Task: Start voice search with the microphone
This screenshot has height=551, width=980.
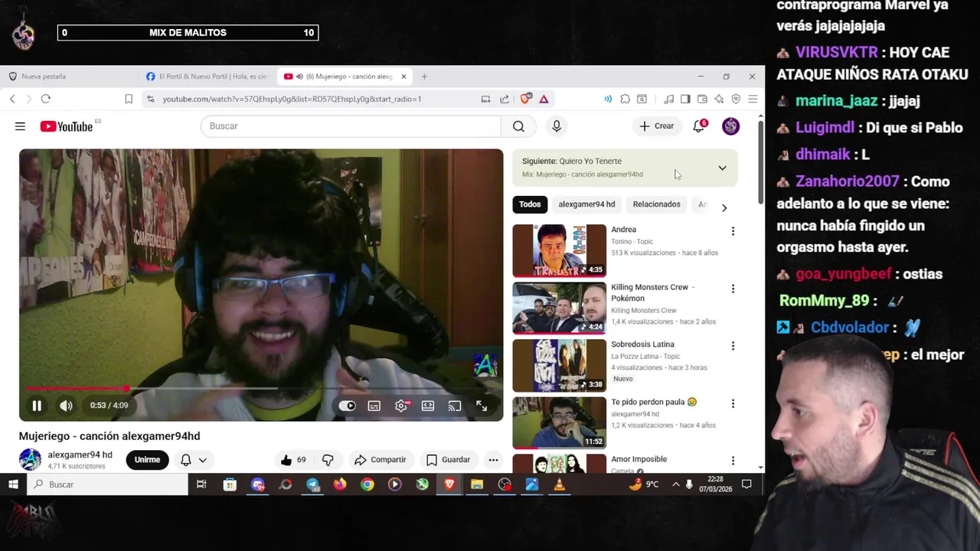Action: 557,126
